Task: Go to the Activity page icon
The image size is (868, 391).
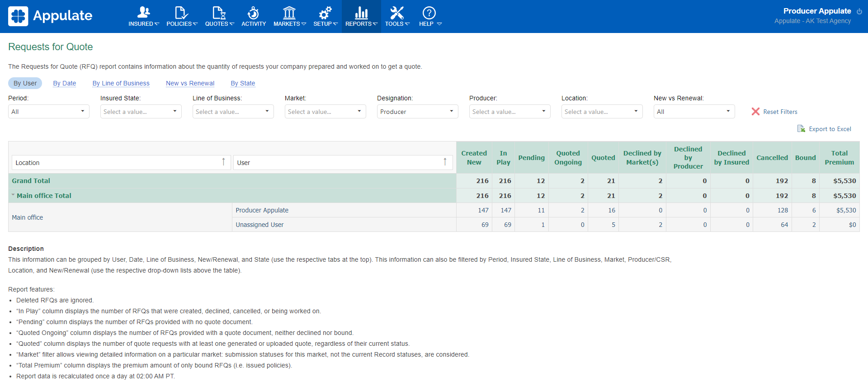Action: (x=253, y=13)
